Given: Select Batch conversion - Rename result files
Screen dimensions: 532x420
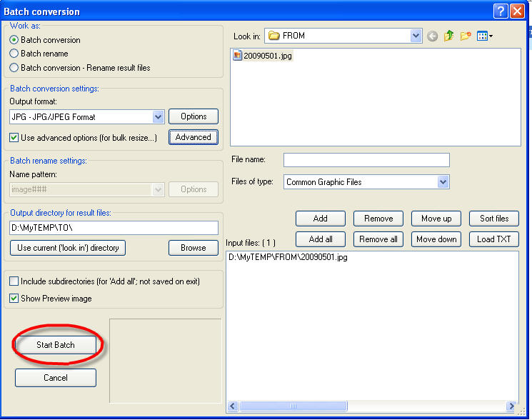Looking at the screenshot, I should pos(14,68).
